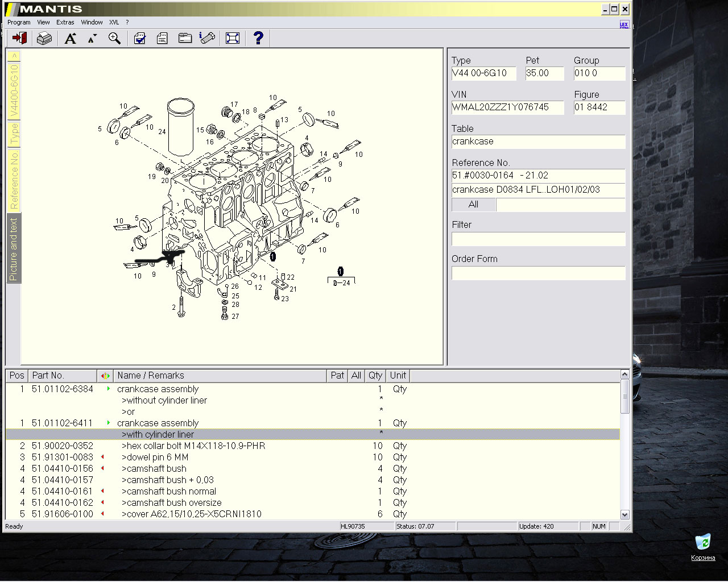Click the fit-to-window full screen icon
The height and width of the screenshot is (582, 728).
(x=233, y=38)
